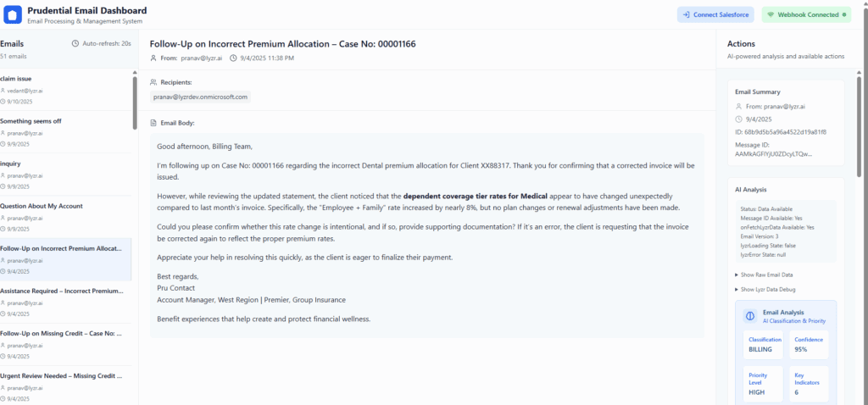
Task: Click the Prudential dashboard logo icon
Action: [x=14, y=14]
